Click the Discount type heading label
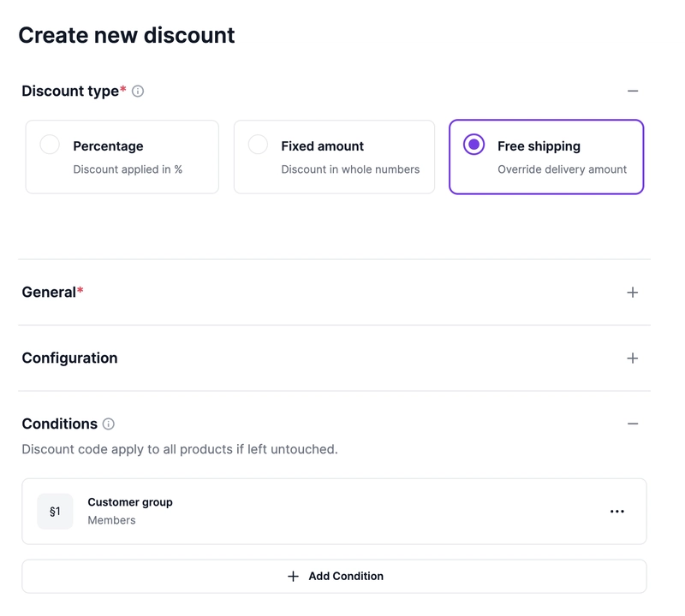 point(70,91)
